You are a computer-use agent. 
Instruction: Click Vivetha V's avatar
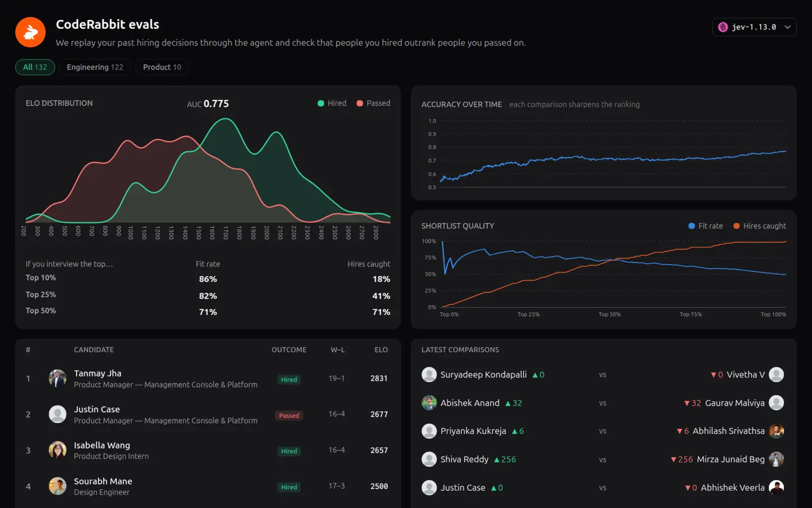[776, 375]
